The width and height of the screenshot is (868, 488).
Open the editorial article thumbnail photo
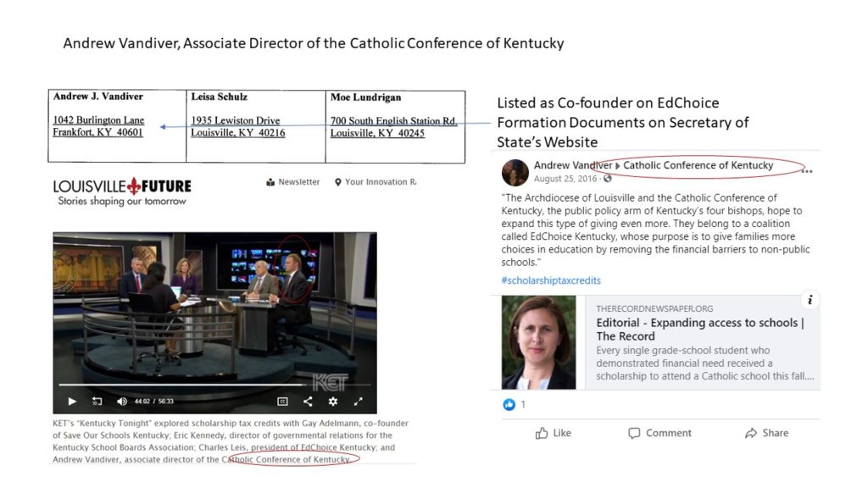(538, 342)
